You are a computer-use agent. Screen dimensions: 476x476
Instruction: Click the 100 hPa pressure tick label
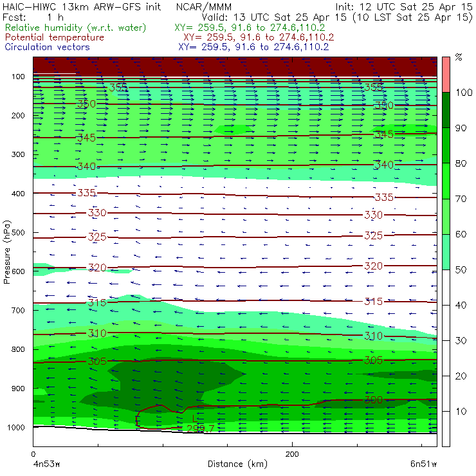(18, 77)
